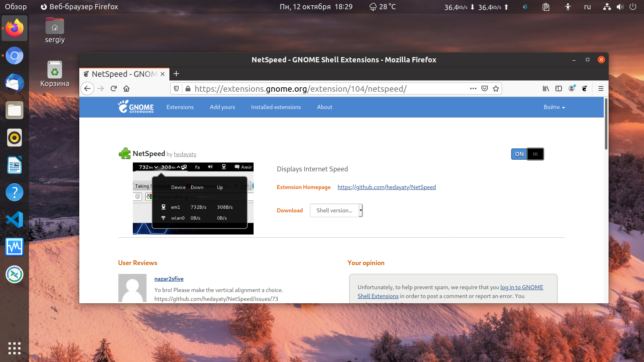Launch Rhythmbox from the dock

click(x=14, y=138)
